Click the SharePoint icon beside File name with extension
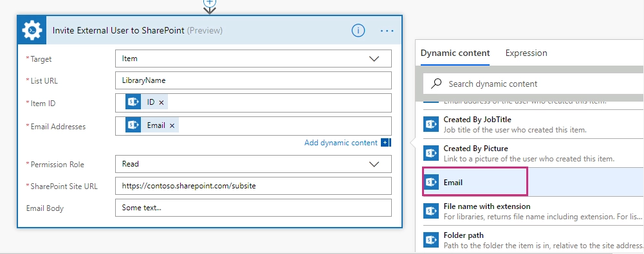The height and width of the screenshot is (254, 644). click(431, 211)
